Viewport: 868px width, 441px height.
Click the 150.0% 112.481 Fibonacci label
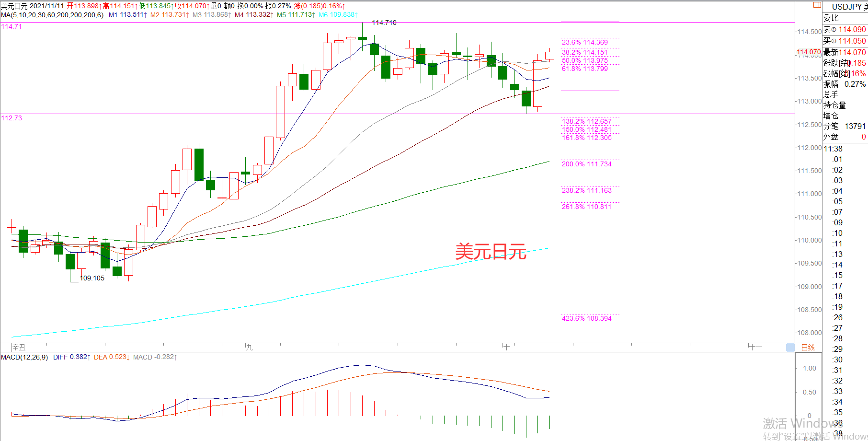(586, 129)
